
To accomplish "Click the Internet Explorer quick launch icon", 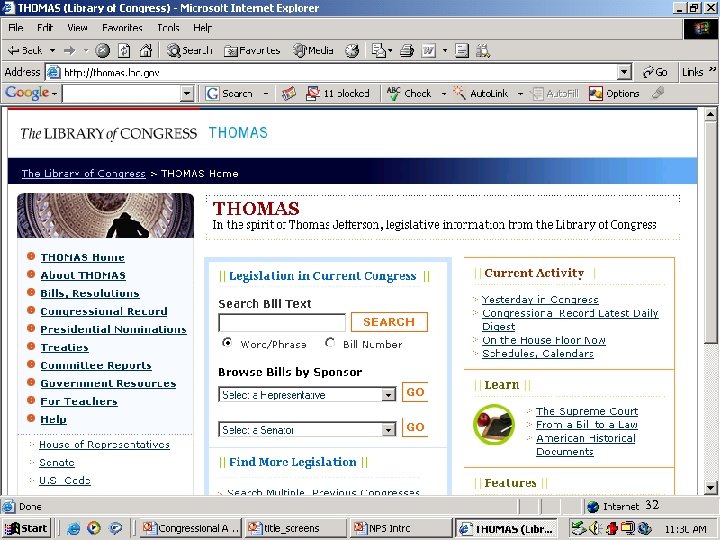I will 73,528.
